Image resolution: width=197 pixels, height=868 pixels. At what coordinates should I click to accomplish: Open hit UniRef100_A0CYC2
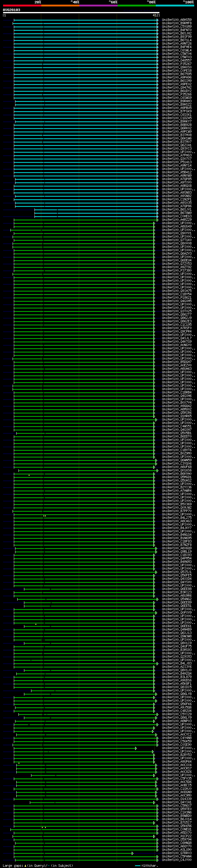[176, 735]
